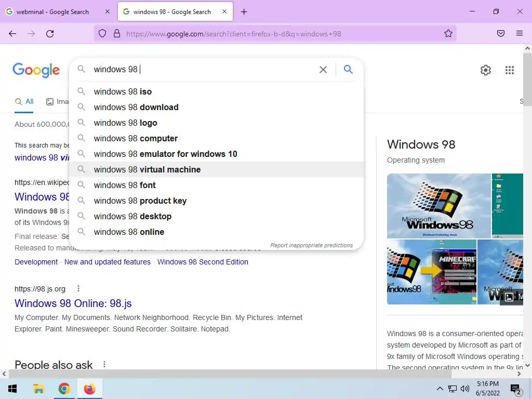The height and width of the screenshot is (399, 532).
Task: Pick windows 98 virtual machine suggestion
Action: pyautogui.click(x=216, y=170)
